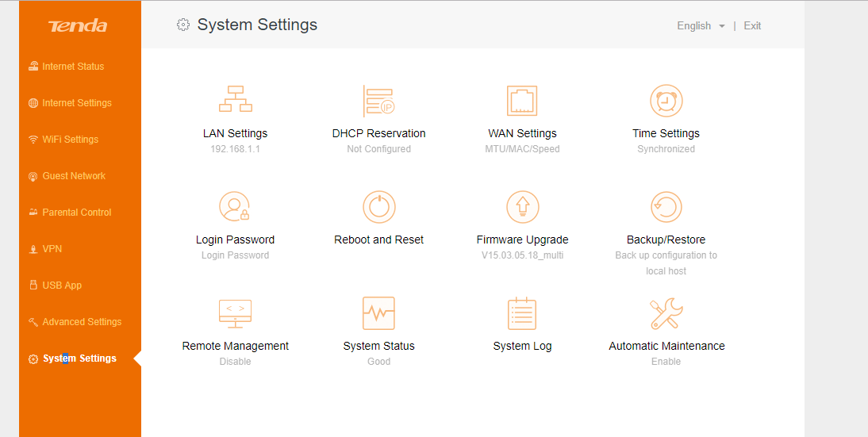Select the Time Settings clock icon

click(x=666, y=102)
